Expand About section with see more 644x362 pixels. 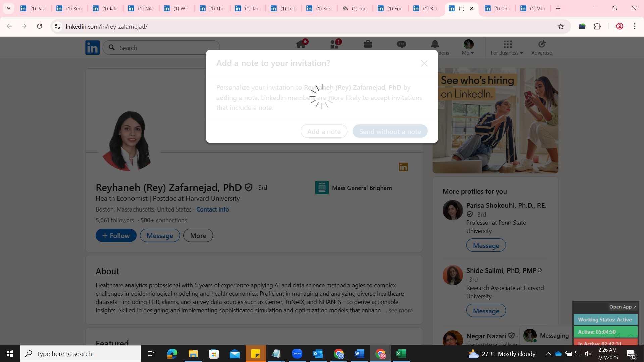point(398,310)
